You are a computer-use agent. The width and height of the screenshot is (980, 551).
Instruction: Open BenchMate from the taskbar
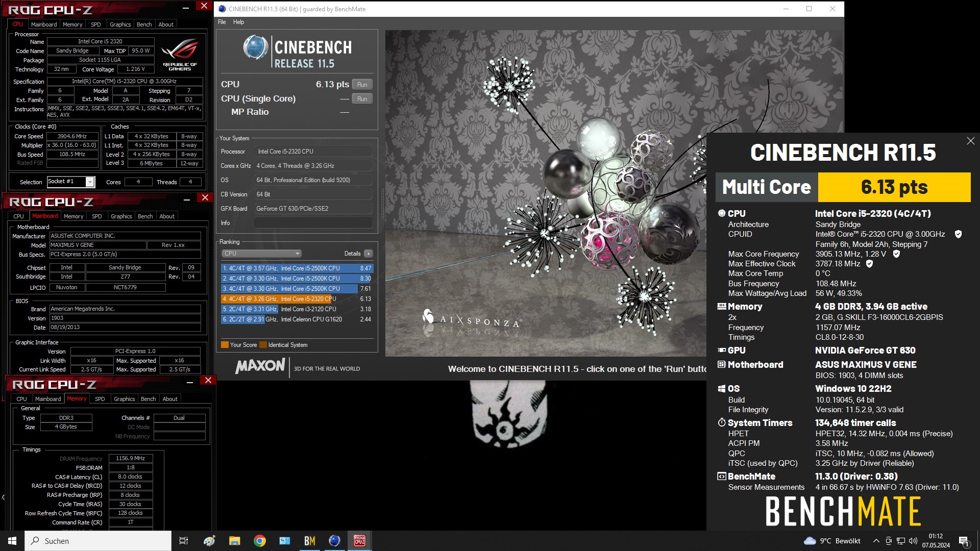pos(309,541)
